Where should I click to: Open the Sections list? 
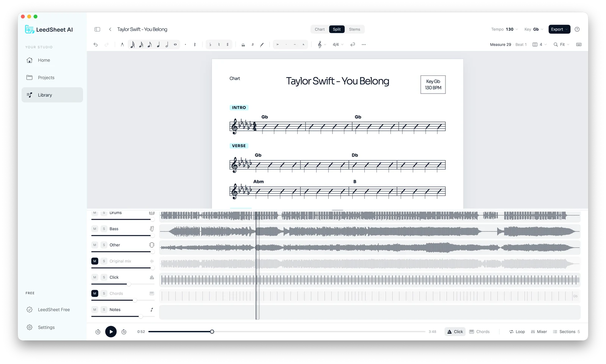point(566,332)
